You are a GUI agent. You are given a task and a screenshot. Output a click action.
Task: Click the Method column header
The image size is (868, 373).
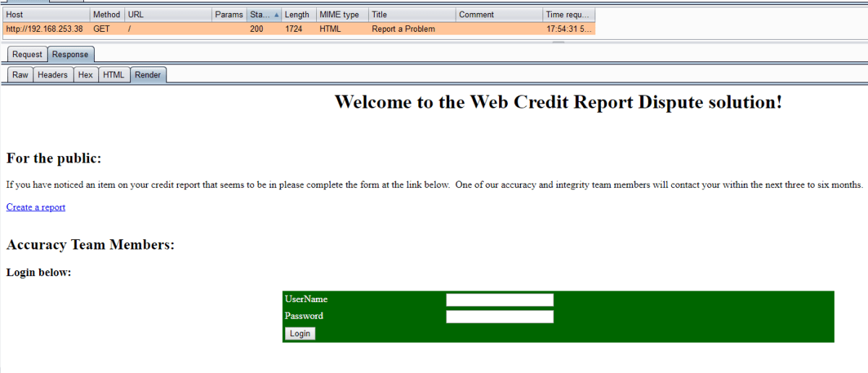106,14
